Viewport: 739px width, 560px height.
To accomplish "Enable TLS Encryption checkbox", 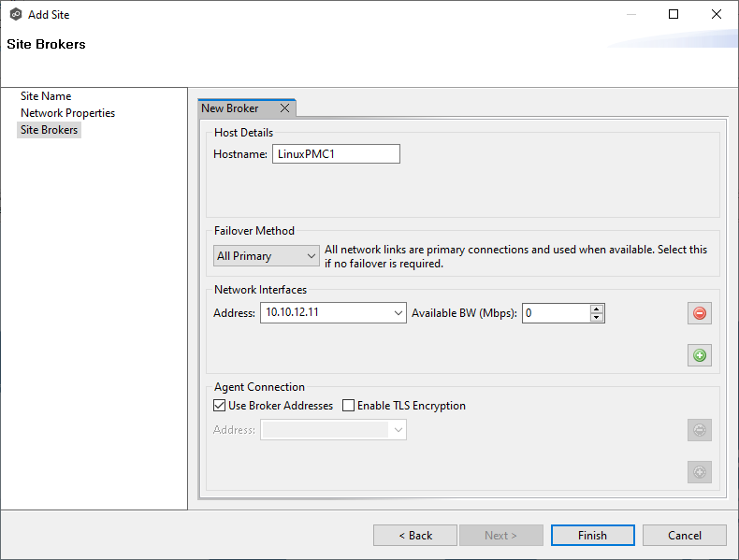I will click(349, 406).
